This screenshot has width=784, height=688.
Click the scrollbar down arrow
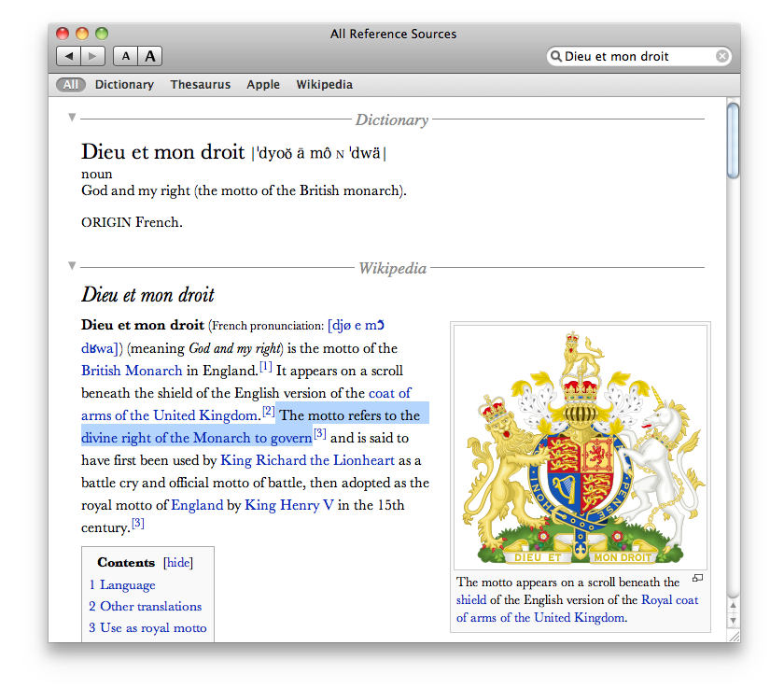click(733, 621)
